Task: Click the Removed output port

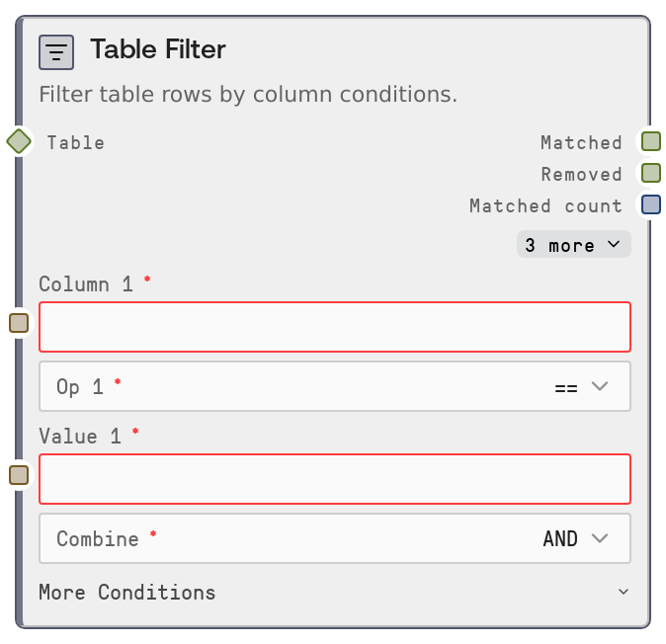Action: pyautogui.click(x=650, y=173)
